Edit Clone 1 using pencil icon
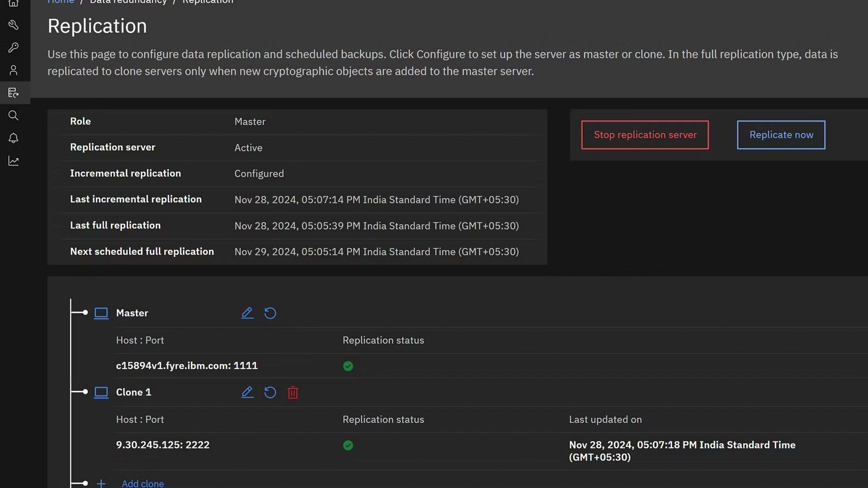 [247, 392]
